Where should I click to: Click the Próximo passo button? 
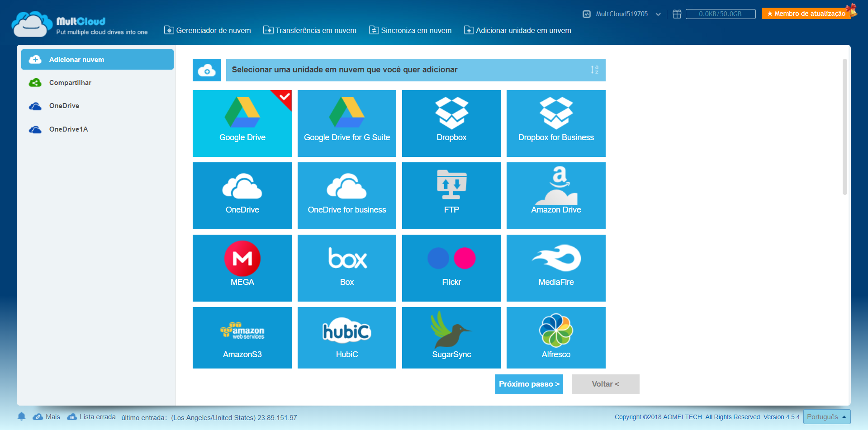point(529,384)
